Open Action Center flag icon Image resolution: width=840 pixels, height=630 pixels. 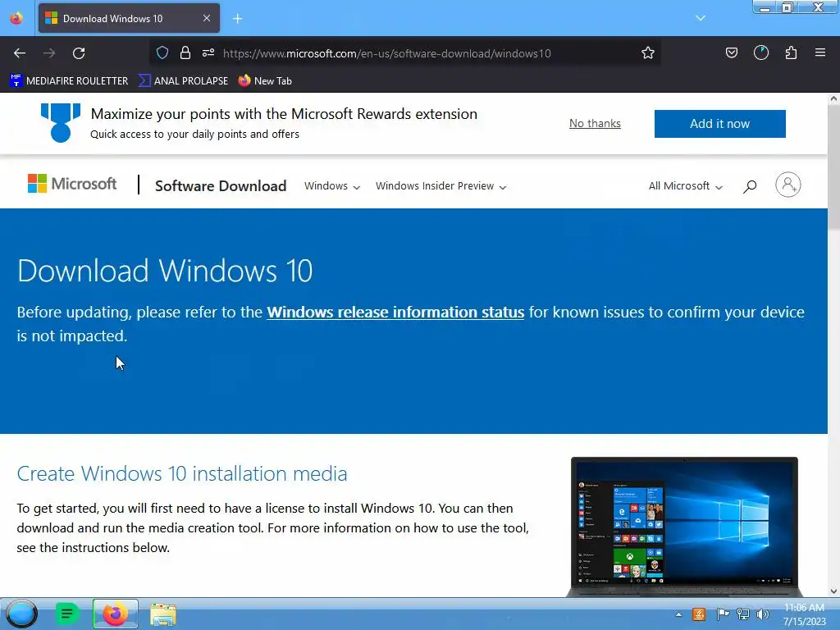722,614
